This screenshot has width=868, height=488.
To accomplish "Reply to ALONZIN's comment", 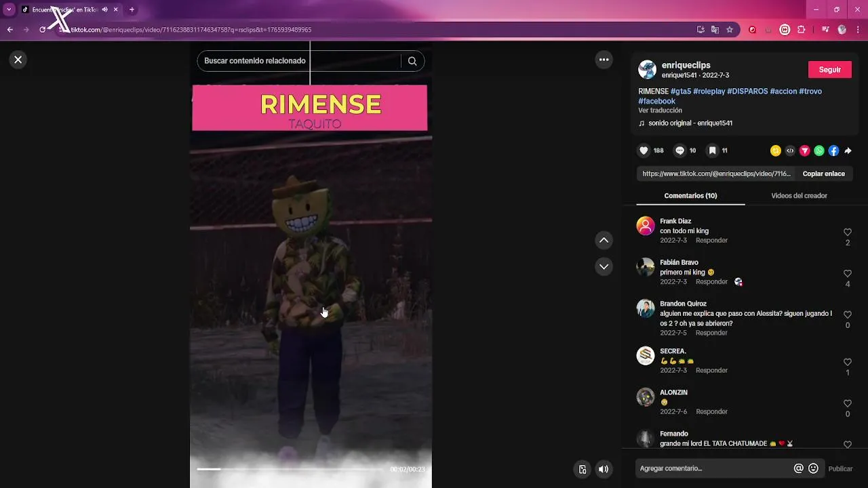I will point(711,412).
